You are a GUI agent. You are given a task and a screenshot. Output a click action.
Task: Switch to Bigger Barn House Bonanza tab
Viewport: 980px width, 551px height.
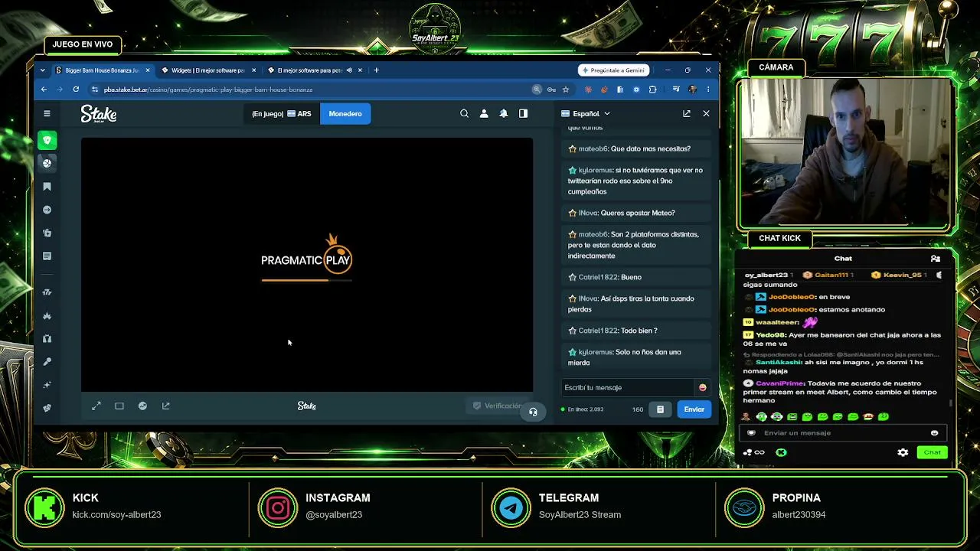(x=102, y=70)
